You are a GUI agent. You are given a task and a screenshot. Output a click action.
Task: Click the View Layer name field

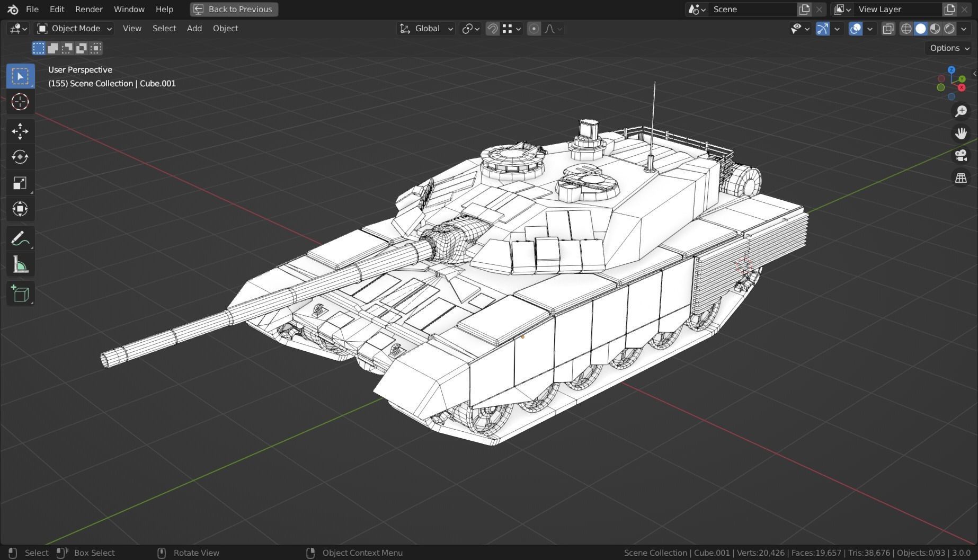point(897,9)
